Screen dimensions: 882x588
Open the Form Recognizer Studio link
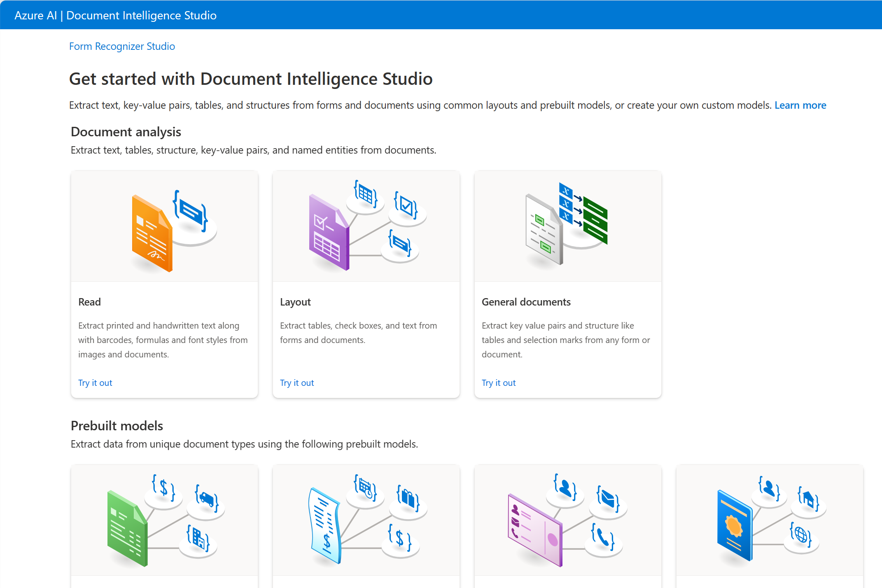coord(122,46)
